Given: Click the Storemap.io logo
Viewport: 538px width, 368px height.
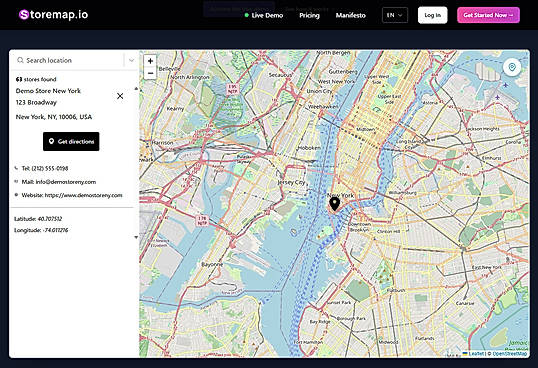Looking at the screenshot, I should (x=54, y=14).
